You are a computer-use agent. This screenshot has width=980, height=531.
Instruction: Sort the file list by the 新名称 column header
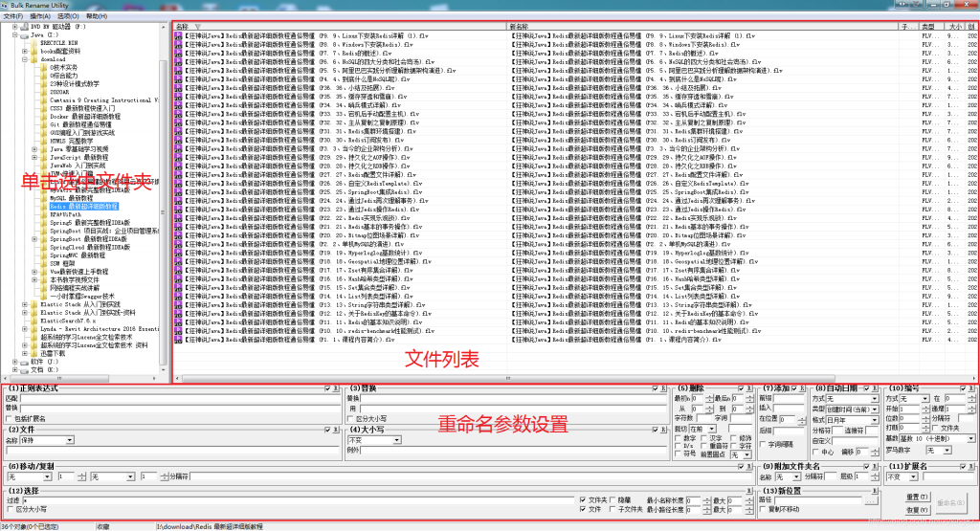[703, 27]
